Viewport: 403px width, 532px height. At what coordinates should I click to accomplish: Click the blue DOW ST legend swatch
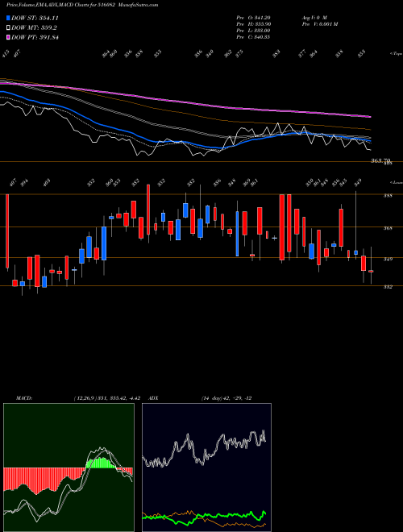[8, 18]
